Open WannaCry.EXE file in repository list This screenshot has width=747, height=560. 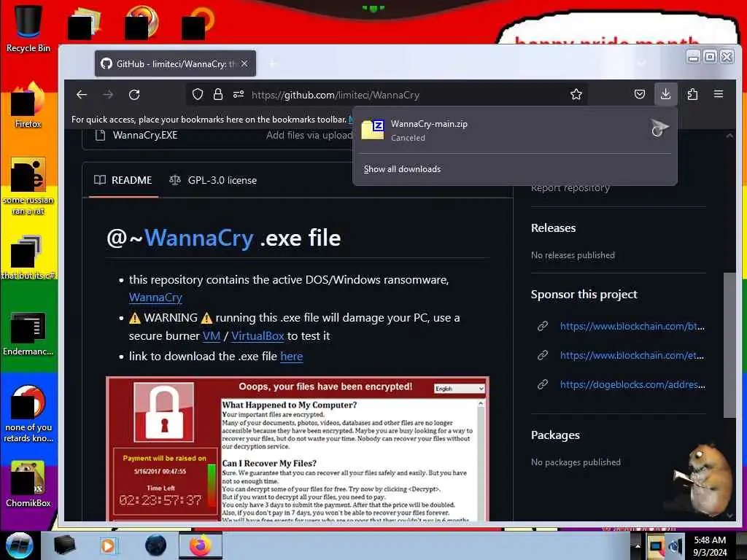tap(145, 135)
